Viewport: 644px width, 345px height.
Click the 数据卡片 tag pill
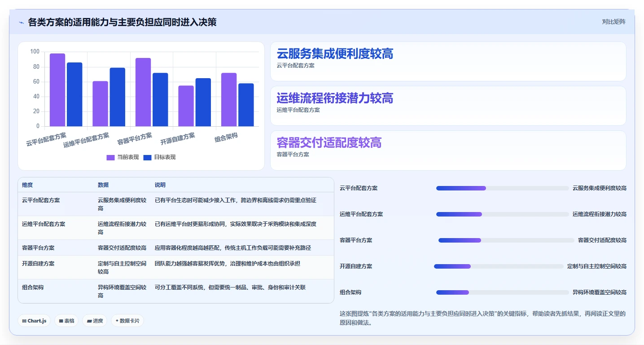(127, 321)
